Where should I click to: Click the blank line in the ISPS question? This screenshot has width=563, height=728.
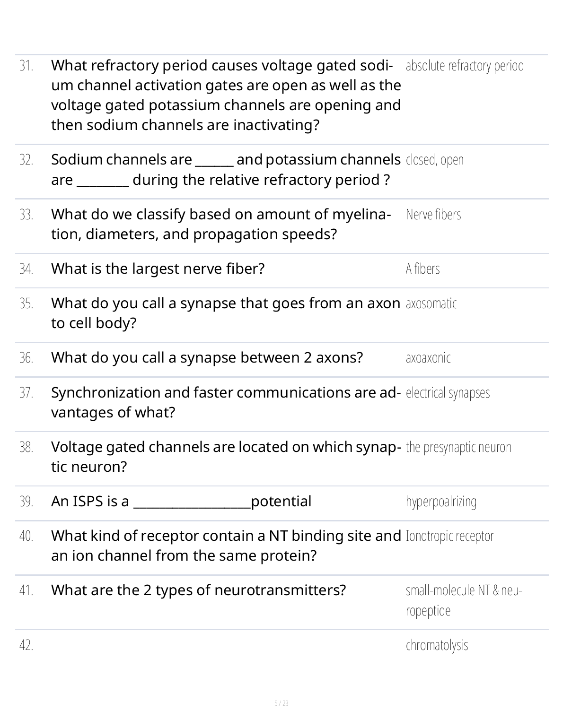192,504
